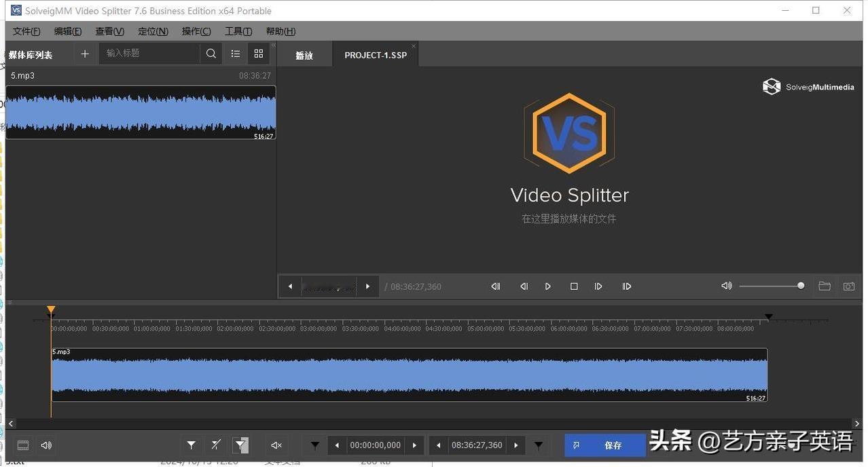Click the start time field 00:00:00,000
868x467 pixels.
coord(375,445)
